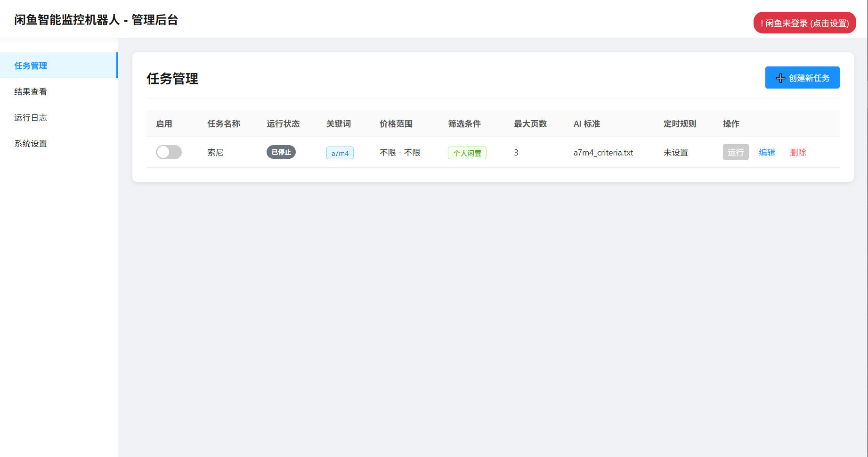Open 系统设置 in the sidebar

58,143
